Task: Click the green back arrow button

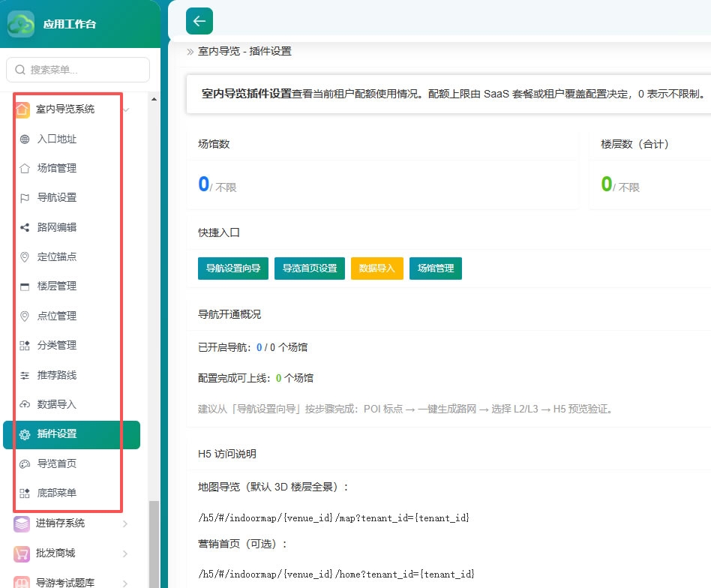Action: (199, 21)
